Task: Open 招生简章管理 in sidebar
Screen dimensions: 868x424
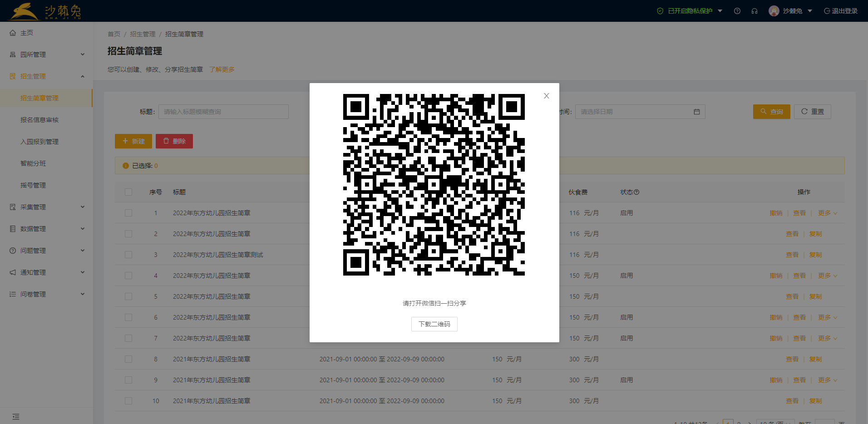Action: pos(46,98)
